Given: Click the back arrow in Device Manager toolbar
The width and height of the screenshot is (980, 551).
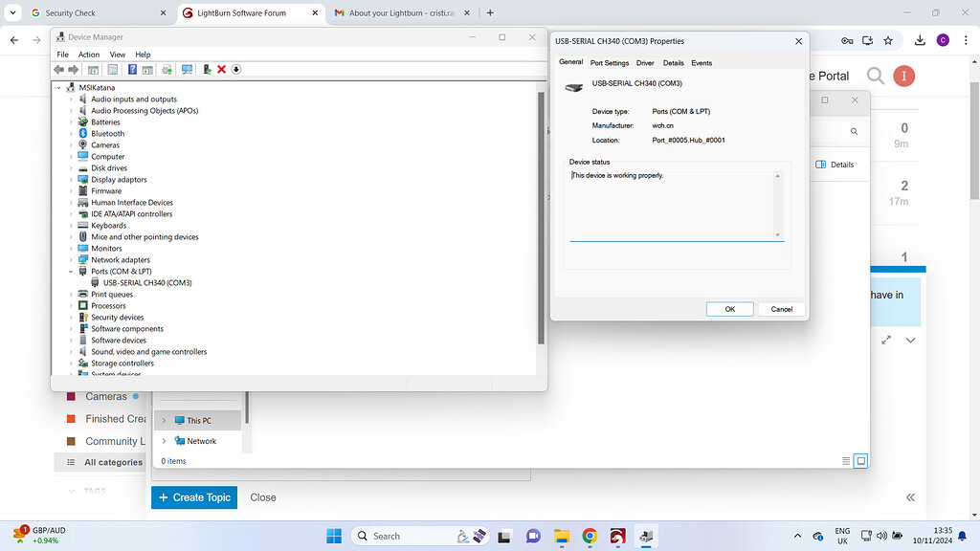Looking at the screenshot, I should point(58,69).
